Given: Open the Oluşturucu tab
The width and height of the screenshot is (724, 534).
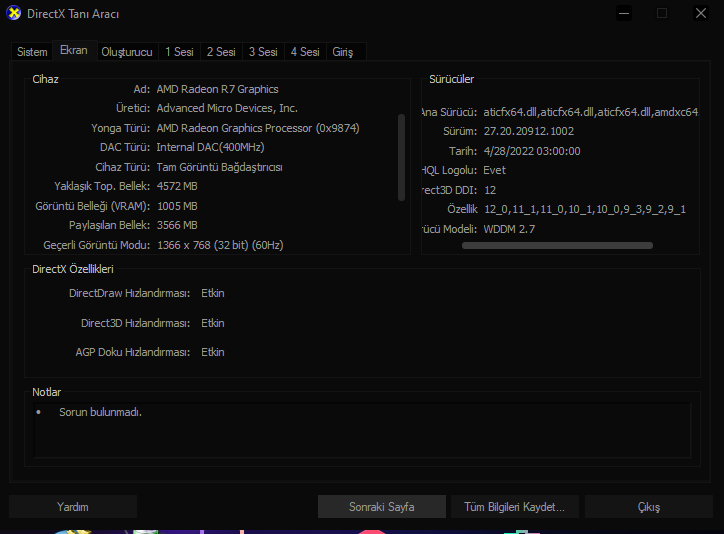Looking at the screenshot, I should (127, 52).
